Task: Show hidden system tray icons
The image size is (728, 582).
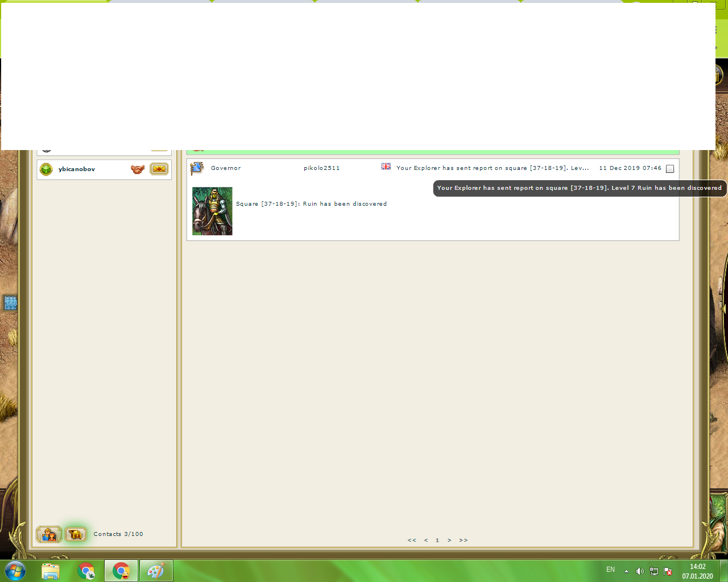Action: click(626, 571)
